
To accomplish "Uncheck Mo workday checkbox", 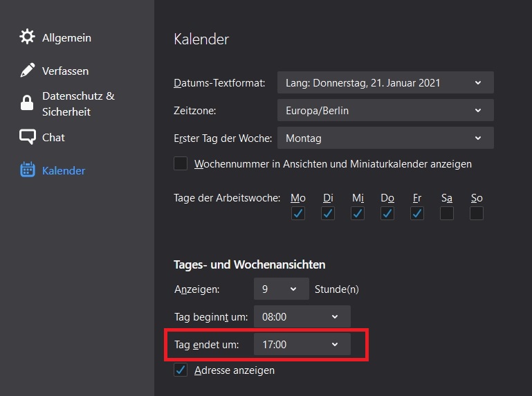I will coord(298,213).
